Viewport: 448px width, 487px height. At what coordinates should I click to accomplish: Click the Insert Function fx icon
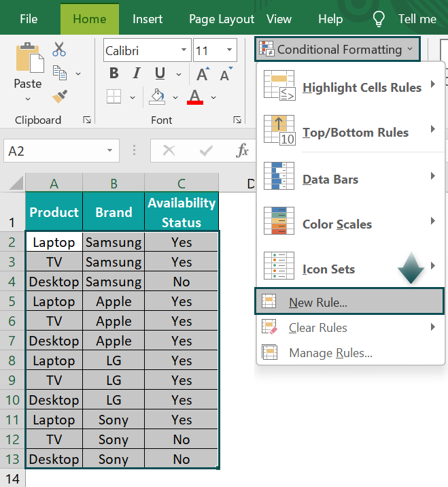click(242, 150)
